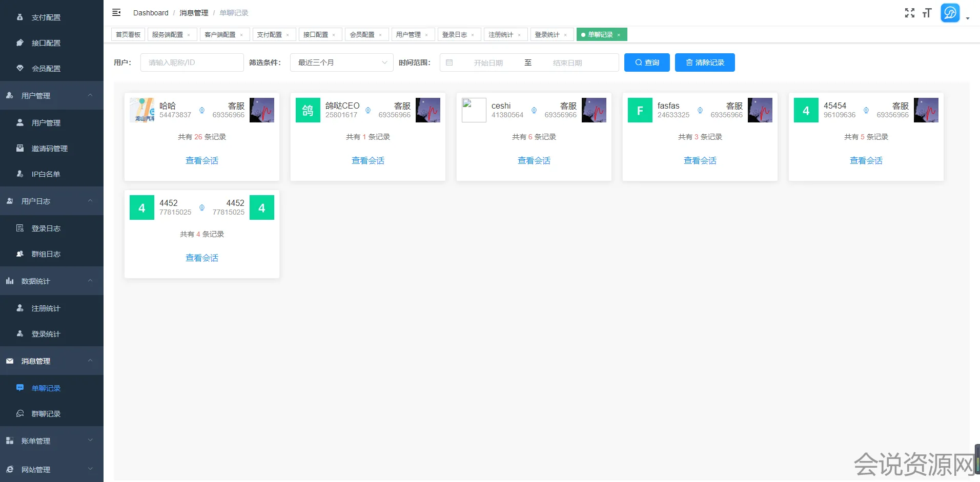The height and width of the screenshot is (482, 980).
Task: Click the fullscreen toggle icon
Action: tap(909, 13)
